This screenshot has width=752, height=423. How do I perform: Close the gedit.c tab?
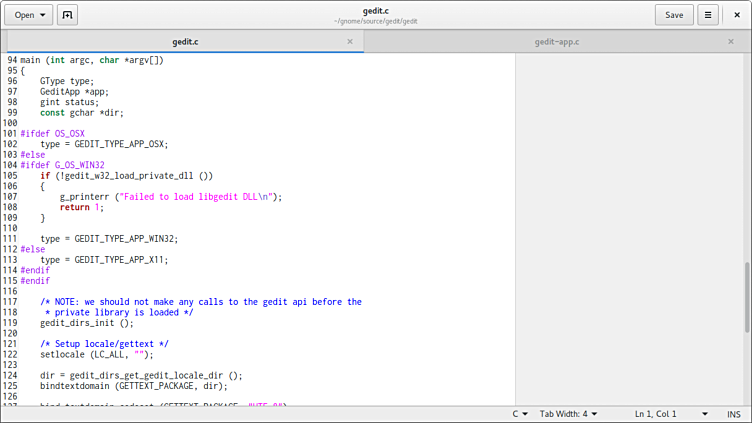tap(349, 42)
